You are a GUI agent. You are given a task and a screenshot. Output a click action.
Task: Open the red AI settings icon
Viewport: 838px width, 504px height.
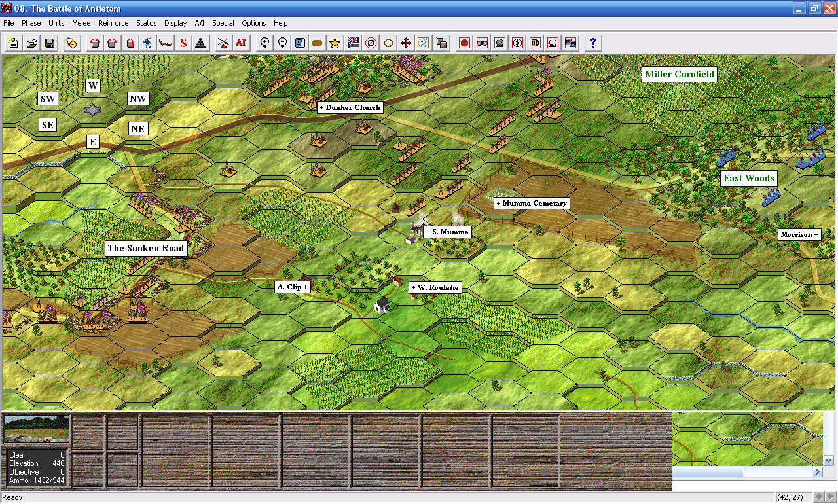[241, 43]
